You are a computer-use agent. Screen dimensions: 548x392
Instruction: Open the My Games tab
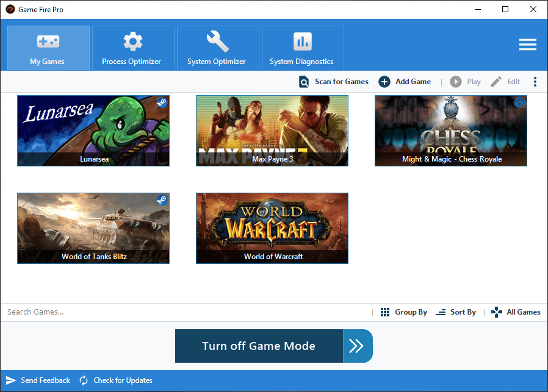click(x=48, y=48)
